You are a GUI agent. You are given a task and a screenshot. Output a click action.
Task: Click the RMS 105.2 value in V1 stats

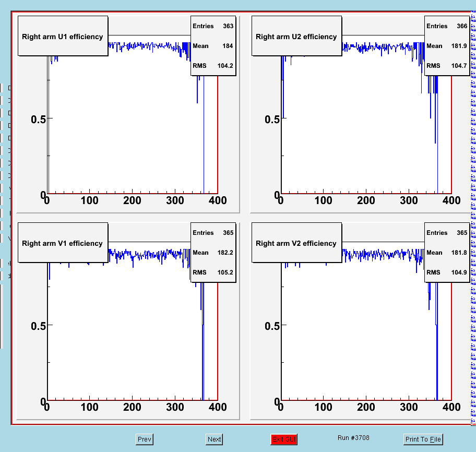pyautogui.click(x=225, y=272)
